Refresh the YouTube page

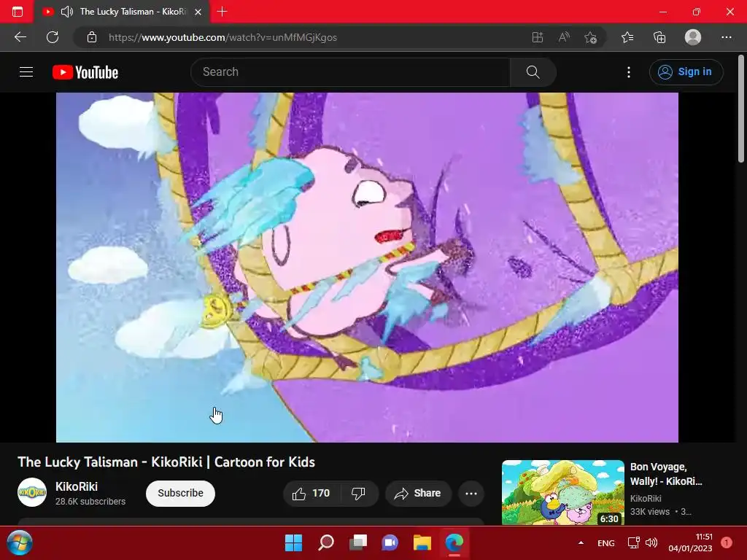tap(53, 37)
